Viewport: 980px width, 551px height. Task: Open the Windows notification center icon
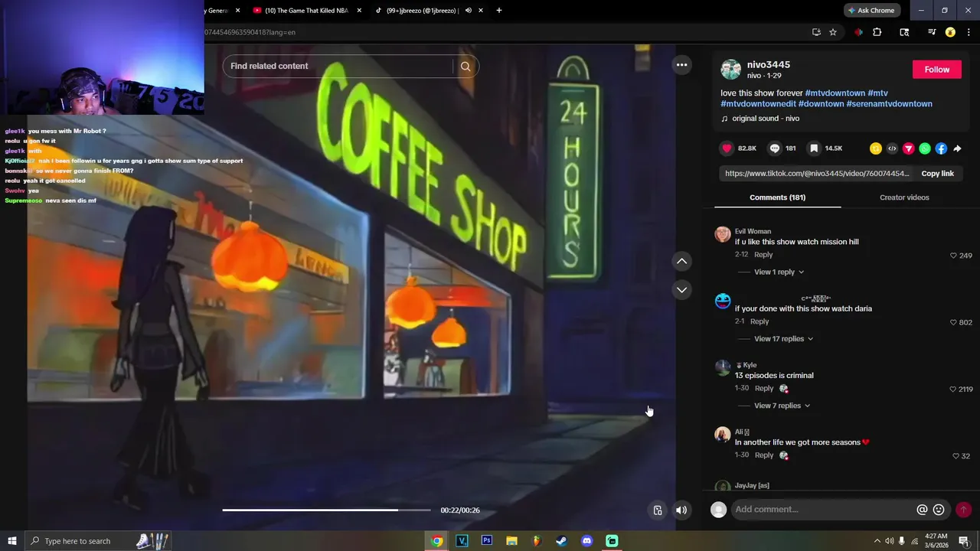pyautogui.click(x=964, y=541)
